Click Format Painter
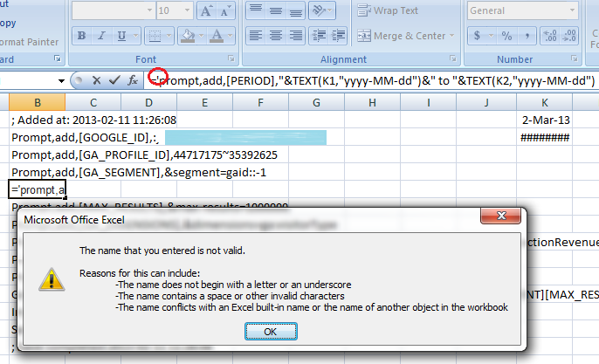 pyautogui.click(x=29, y=42)
